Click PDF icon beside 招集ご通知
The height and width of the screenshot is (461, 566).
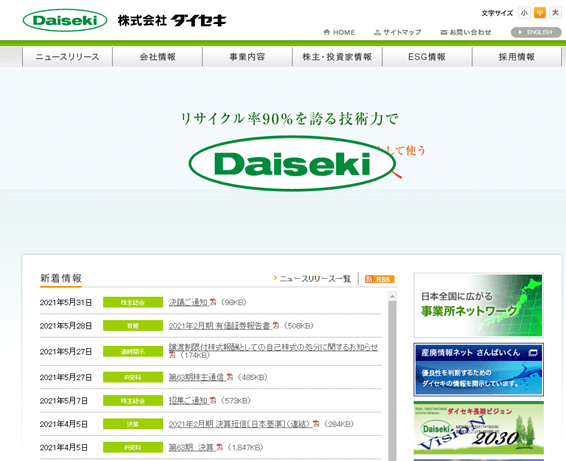(213, 400)
